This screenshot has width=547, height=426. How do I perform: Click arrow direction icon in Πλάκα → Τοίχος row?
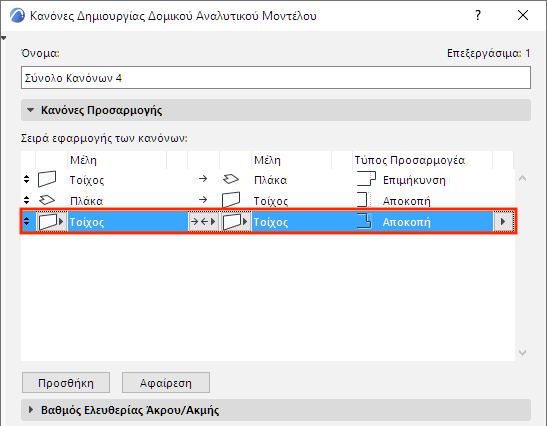coord(203,200)
